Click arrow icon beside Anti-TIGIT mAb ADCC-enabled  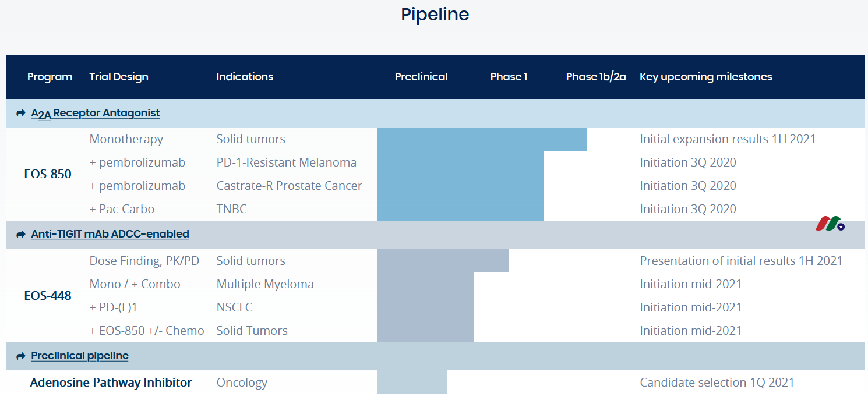pos(21,235)
